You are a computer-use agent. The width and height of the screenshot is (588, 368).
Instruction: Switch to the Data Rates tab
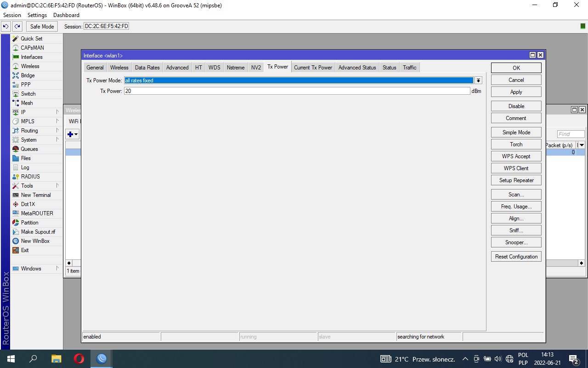(x=147, y=68)
